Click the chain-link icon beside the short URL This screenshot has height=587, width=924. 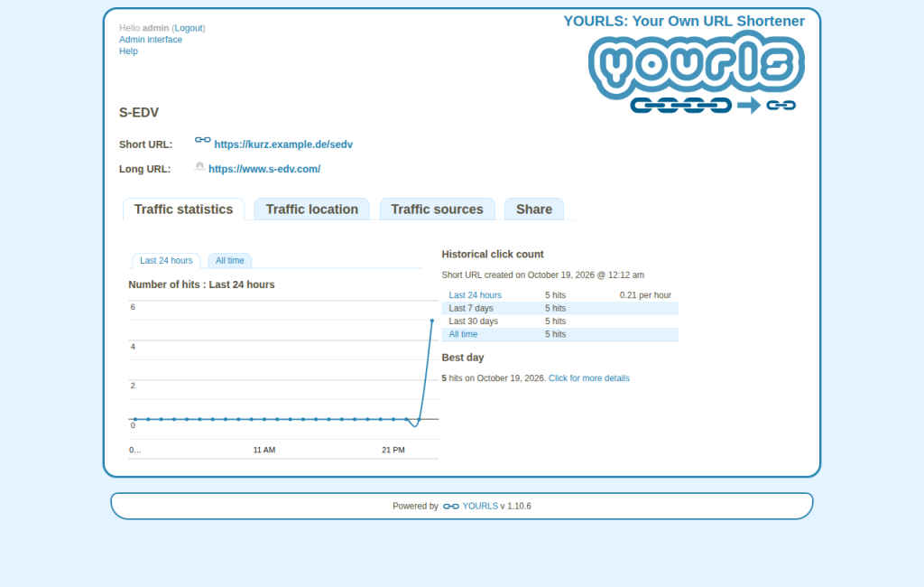coord(203,140)
